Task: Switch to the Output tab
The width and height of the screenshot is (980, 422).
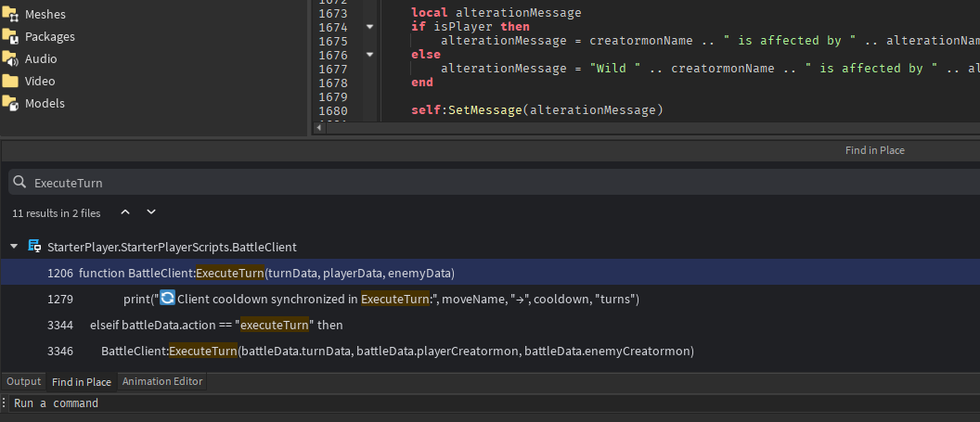Action: 24,381
